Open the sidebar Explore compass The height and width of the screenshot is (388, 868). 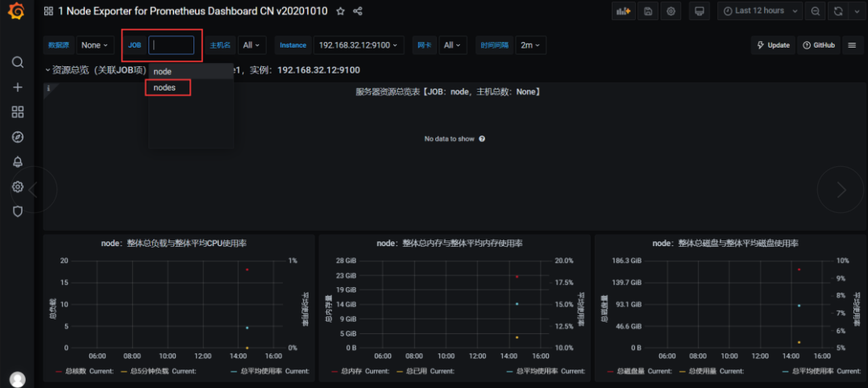click(18, 137)
